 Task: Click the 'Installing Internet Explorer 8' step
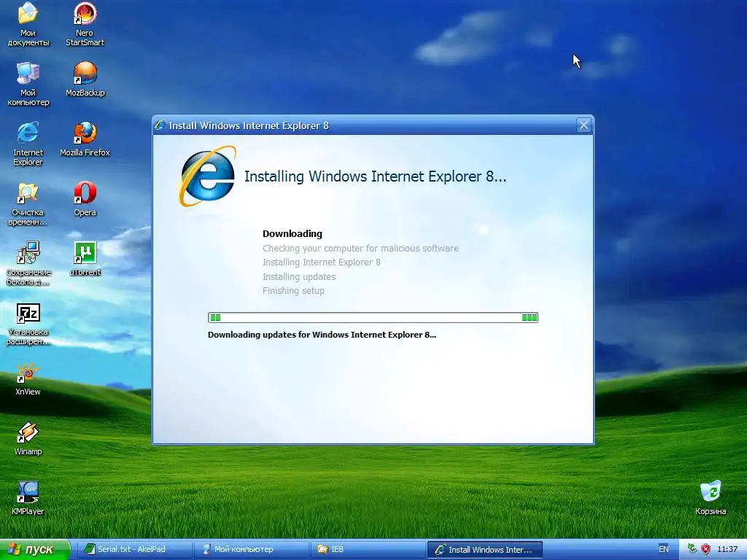point(322,262)
